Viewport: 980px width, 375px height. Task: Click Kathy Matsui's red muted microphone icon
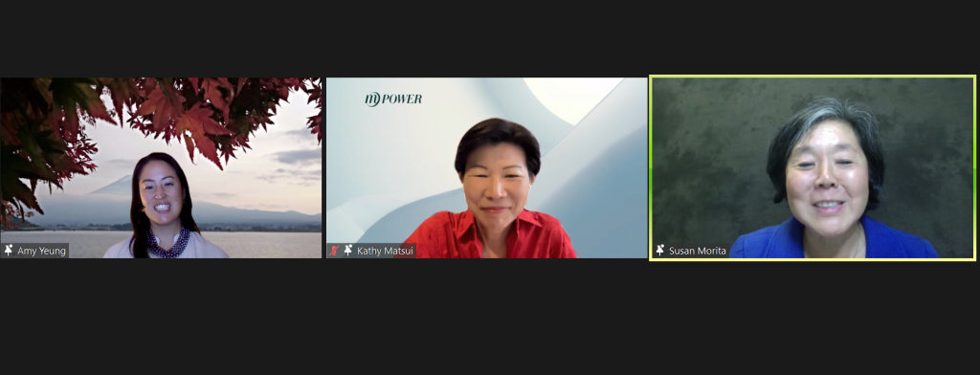[x=334, y=250]
